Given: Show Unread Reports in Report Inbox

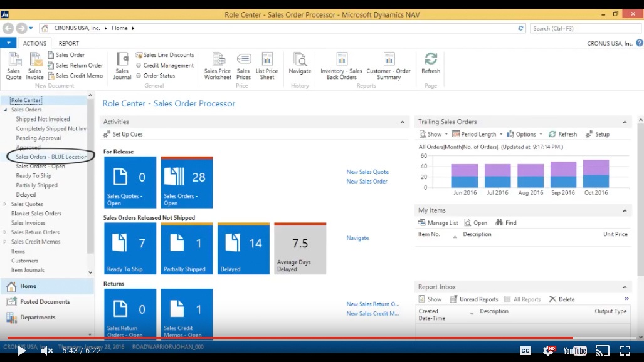Looking at the screenshot, I should tap(474, 299).
